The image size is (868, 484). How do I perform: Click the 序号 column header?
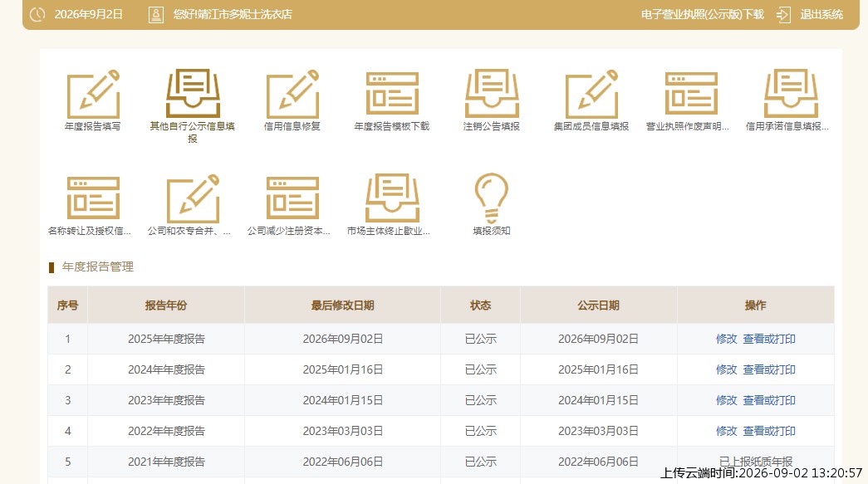point(67,306)
